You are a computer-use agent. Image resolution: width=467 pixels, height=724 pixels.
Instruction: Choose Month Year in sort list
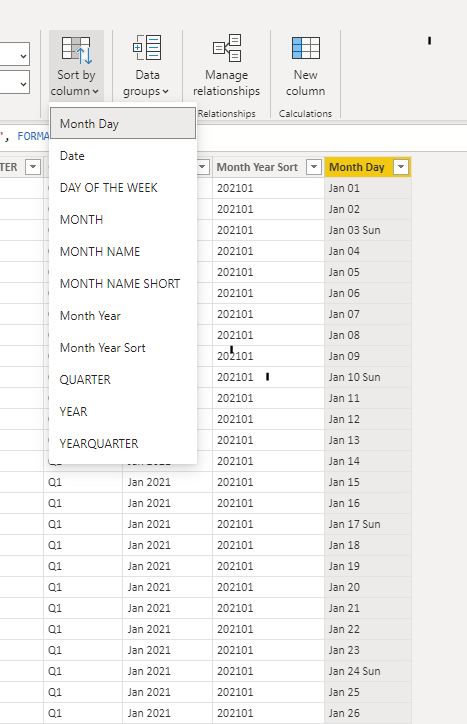pyautogui.click(x=123, y=316)
